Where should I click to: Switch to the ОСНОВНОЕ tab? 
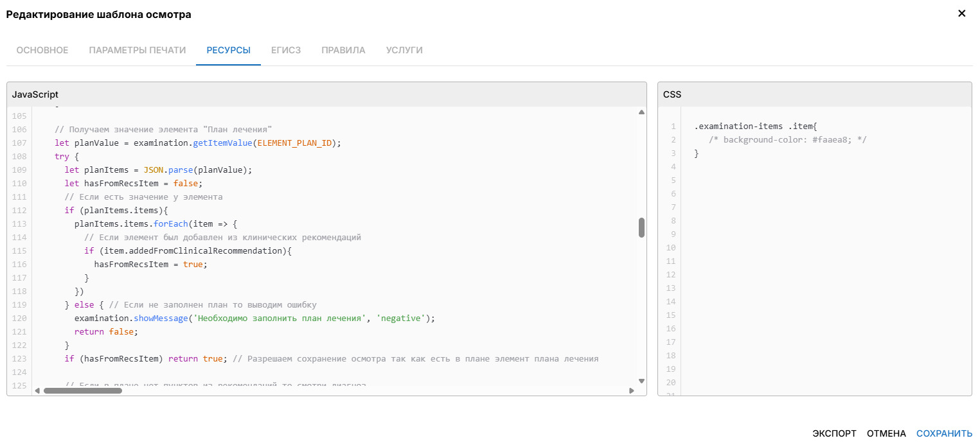(42, 50)
